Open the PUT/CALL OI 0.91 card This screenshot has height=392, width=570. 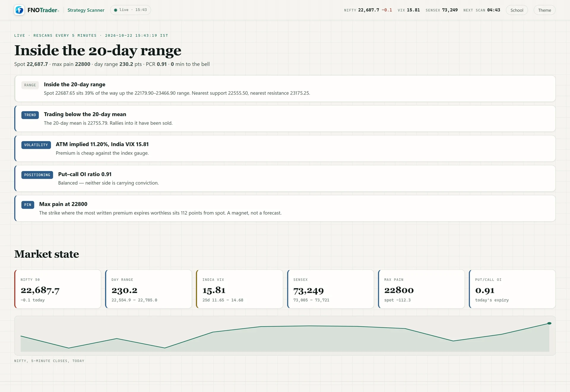(x=512, y=289)
